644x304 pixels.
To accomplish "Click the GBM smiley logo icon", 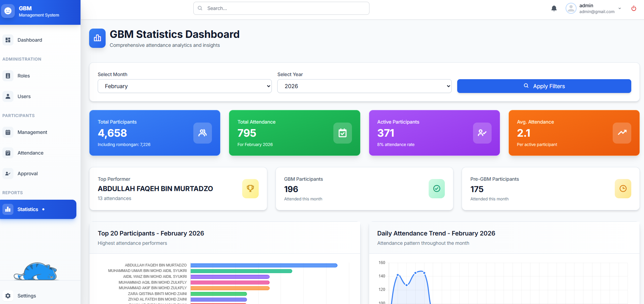I will click(8, 11).
